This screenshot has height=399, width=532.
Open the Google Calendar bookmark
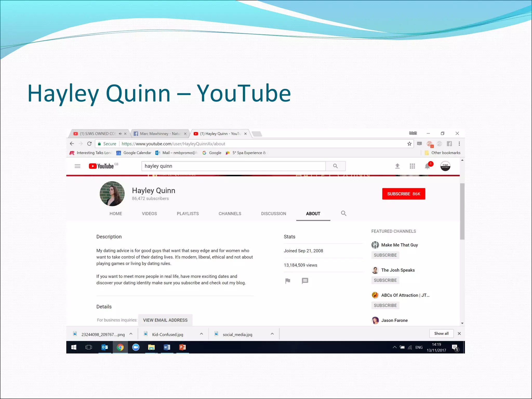click(134, 153)
